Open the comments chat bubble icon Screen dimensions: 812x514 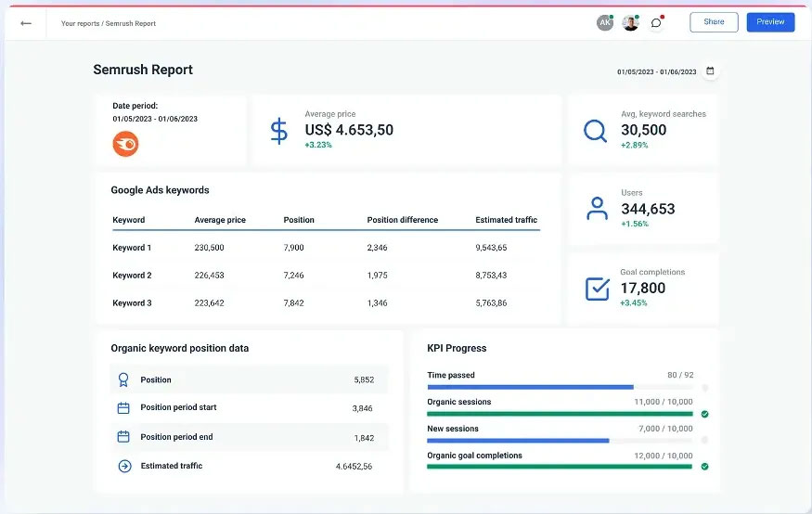point(656,23)
